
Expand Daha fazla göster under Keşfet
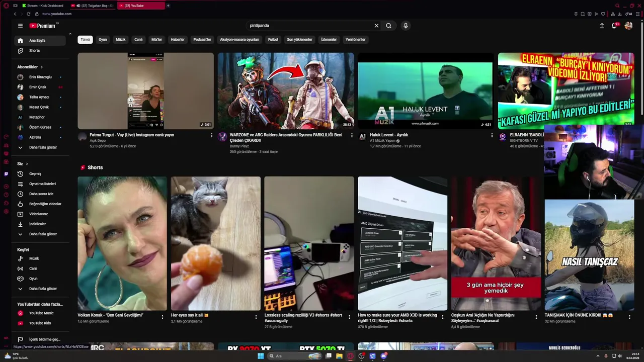(x=40, y=289)
